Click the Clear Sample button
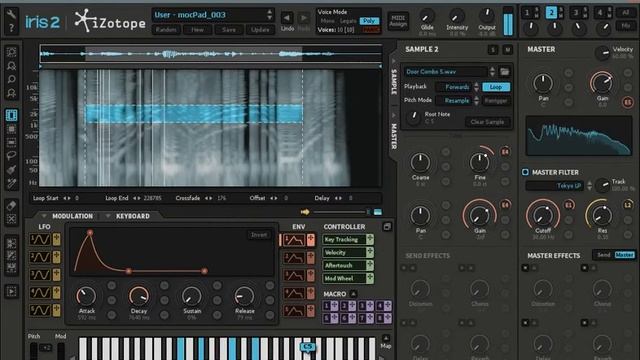Image resolution: width=640 pixels, height=360 pixels. click(487, 122)
